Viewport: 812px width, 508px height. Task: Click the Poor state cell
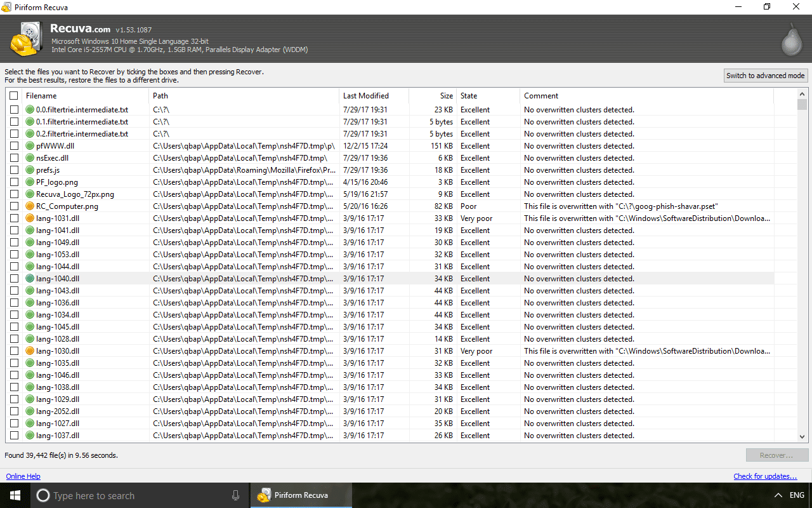click(469, 206)
